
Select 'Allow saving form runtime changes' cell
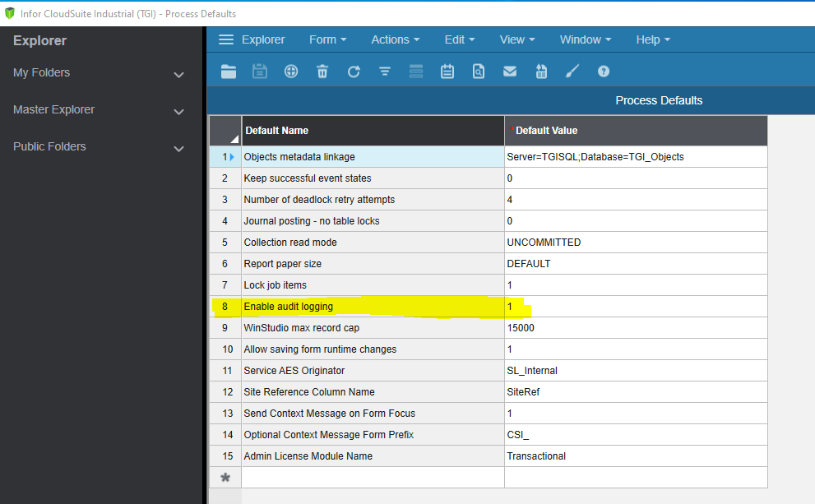point(373,349)
